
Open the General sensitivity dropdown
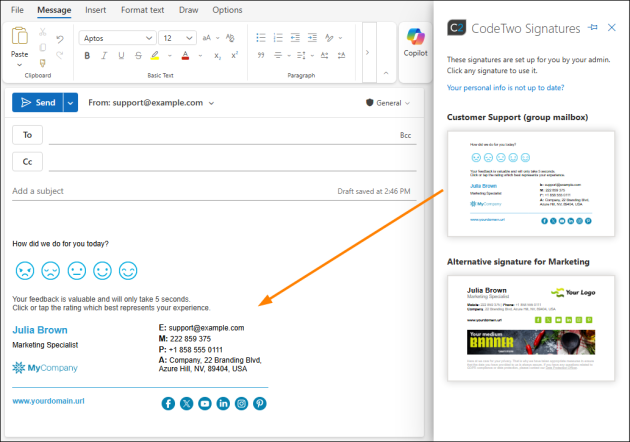(x=388, y=103)
